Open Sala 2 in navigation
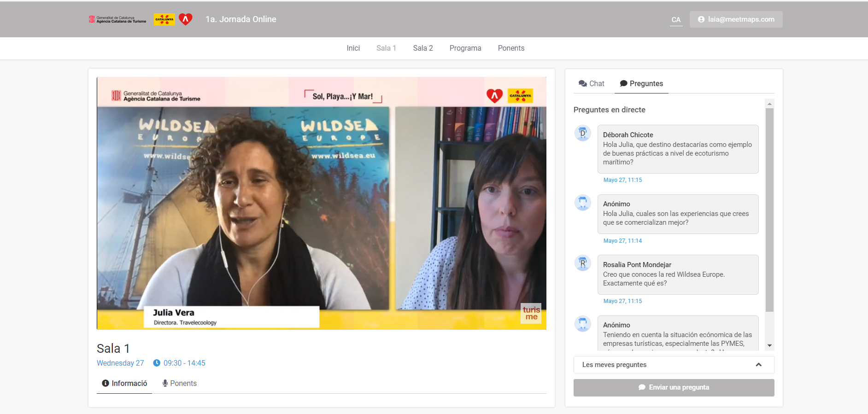 pos(423,48)
